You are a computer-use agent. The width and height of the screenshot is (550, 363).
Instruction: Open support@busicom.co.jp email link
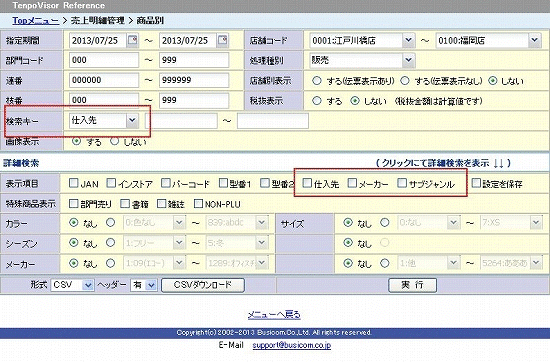[x=291, y=345]
